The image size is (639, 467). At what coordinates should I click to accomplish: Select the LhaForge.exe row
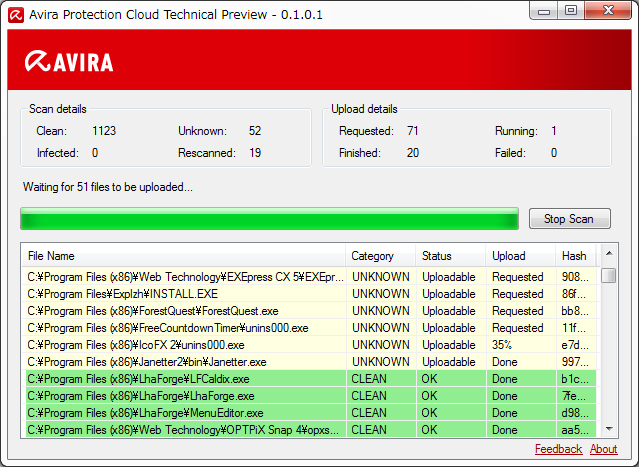(311, 396)
